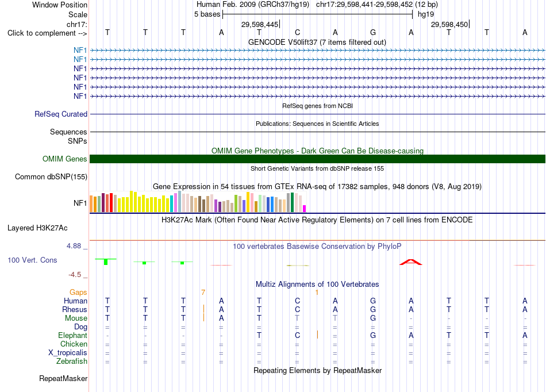
Task: Click the RepeatMasker track label
Action: pyautogui.click(x=63, y=378)
